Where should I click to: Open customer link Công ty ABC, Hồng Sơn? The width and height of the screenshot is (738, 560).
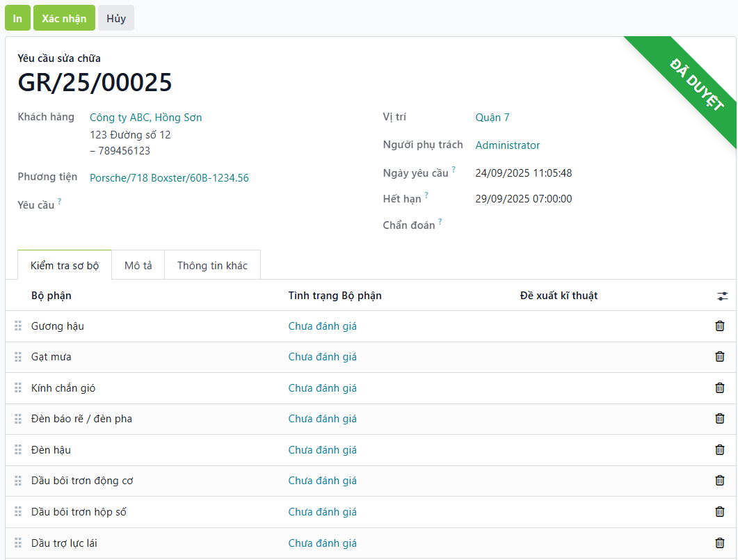pyautogui.click(x=146, y=118)
